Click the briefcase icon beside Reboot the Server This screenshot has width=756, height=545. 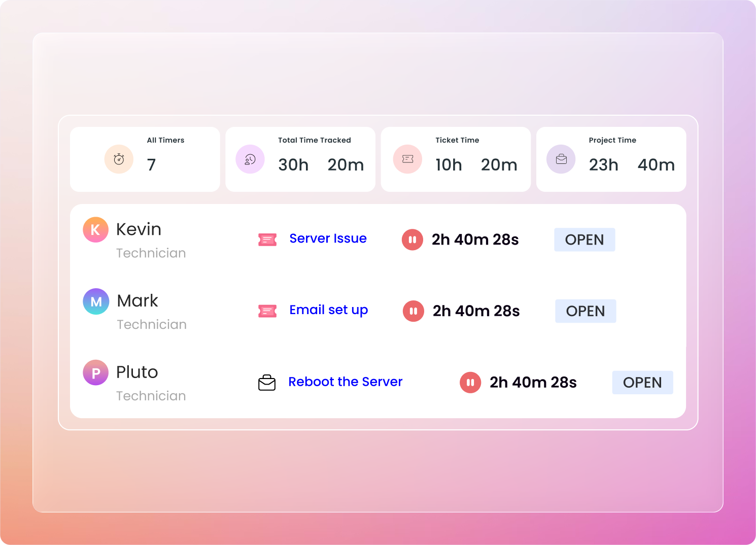click(267, 383)
